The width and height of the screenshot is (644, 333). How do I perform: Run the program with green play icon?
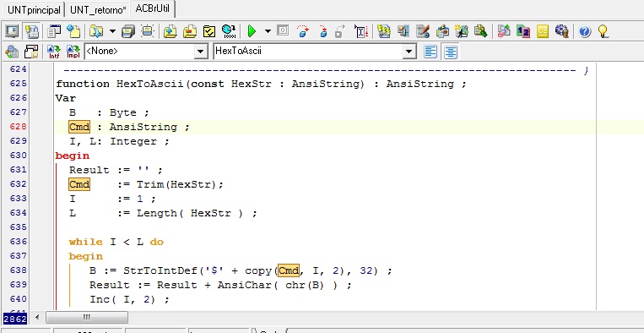pyautogui.click(x=252, y=31)
